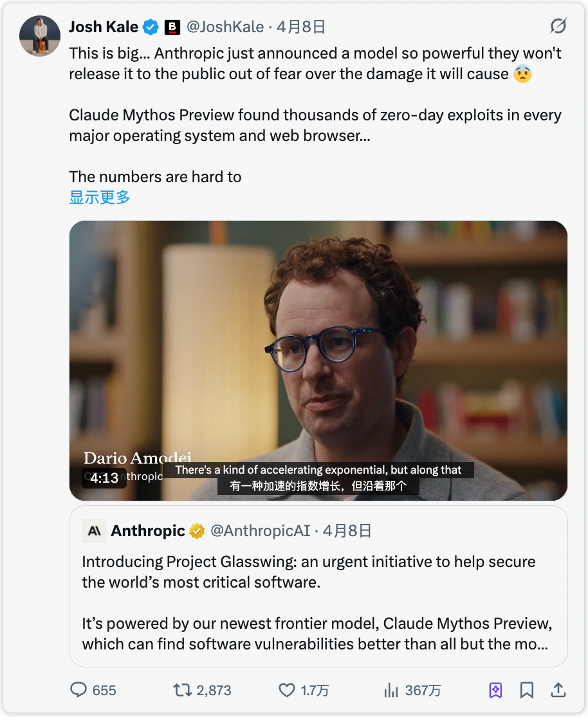This screenshot has height=717, width=588.
Task: Click the 4月8日 post timestamp
Action: pos(301,27)
